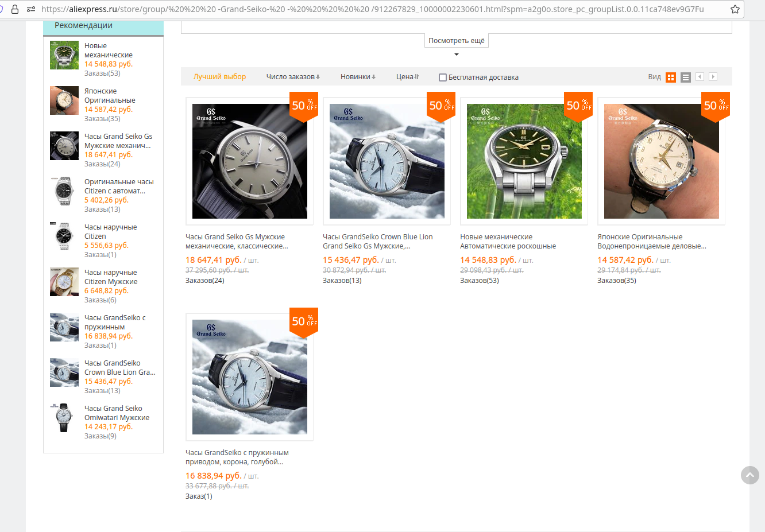Open Оригинальные часы Citizen с автомат sidebar link
The height and width of the screenshot is (532, 765).
tap(119, 187)
